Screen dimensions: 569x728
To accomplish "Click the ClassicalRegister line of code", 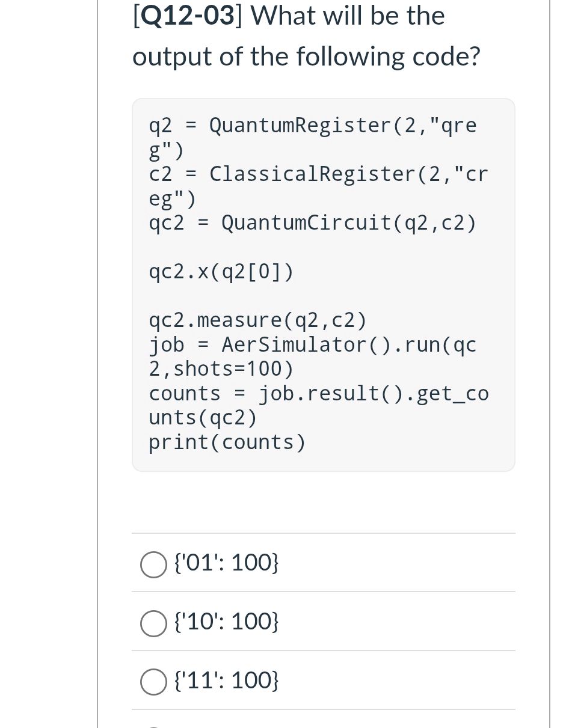I will (x=319, y=174).
